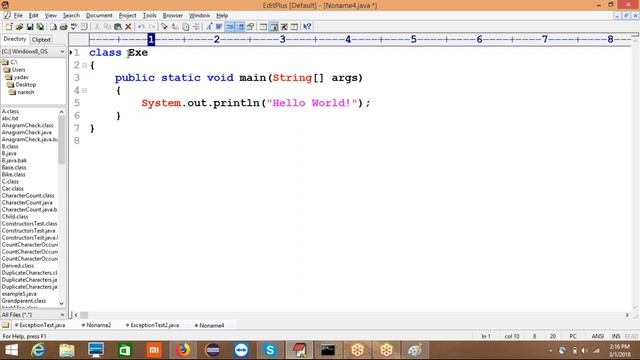Click the Paste clipboard icon
The height and width of the screenshot is (360, 640).
pos(118,27)
